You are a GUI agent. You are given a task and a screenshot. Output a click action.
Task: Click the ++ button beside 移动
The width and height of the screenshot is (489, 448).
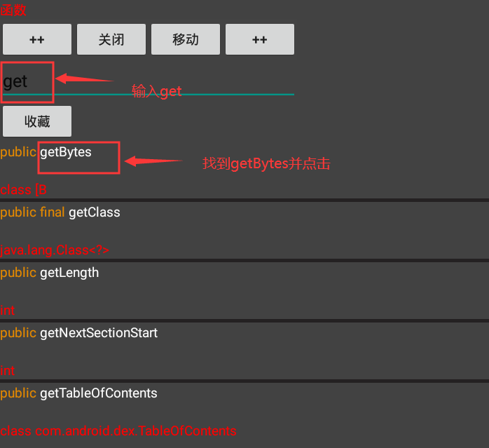[259, 39]
